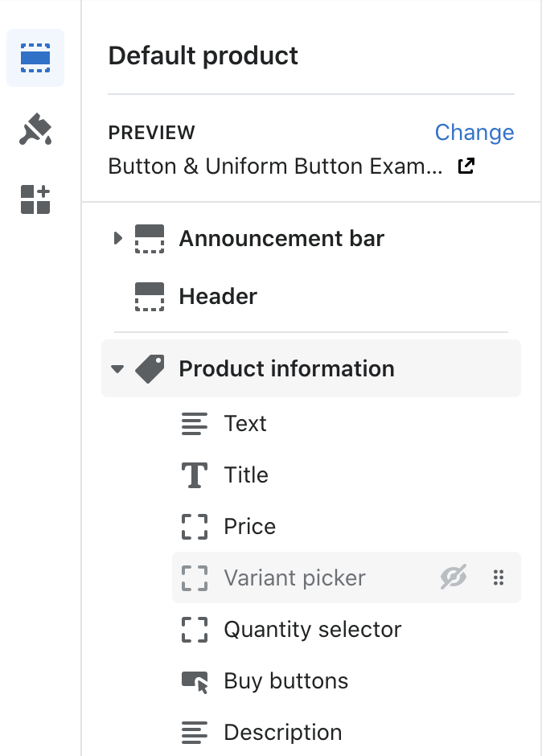Viewport: 542px width, 756px height.
Task: Change the preview product
Action: tap(474, 132)
